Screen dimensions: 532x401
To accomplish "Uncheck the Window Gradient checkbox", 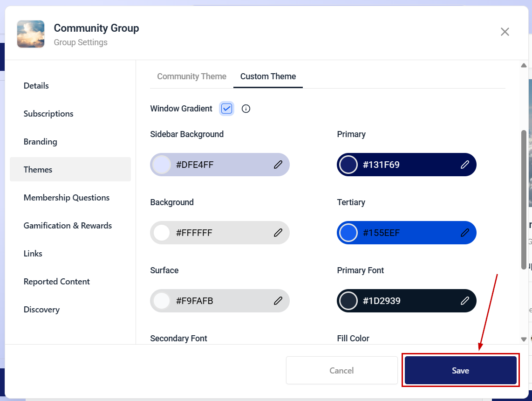I will click(227, 109).
